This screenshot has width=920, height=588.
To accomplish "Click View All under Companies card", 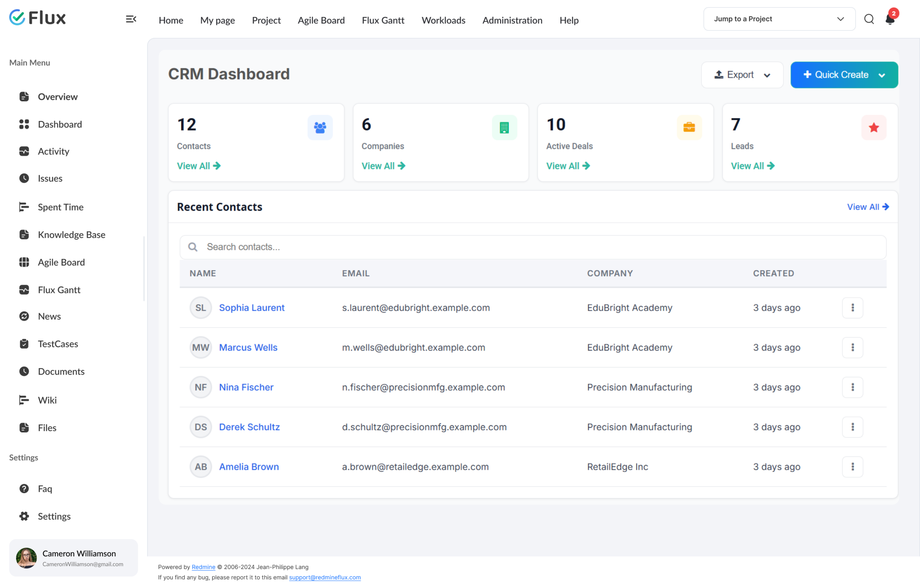I will pyautogui.click(x=383, y=166).
